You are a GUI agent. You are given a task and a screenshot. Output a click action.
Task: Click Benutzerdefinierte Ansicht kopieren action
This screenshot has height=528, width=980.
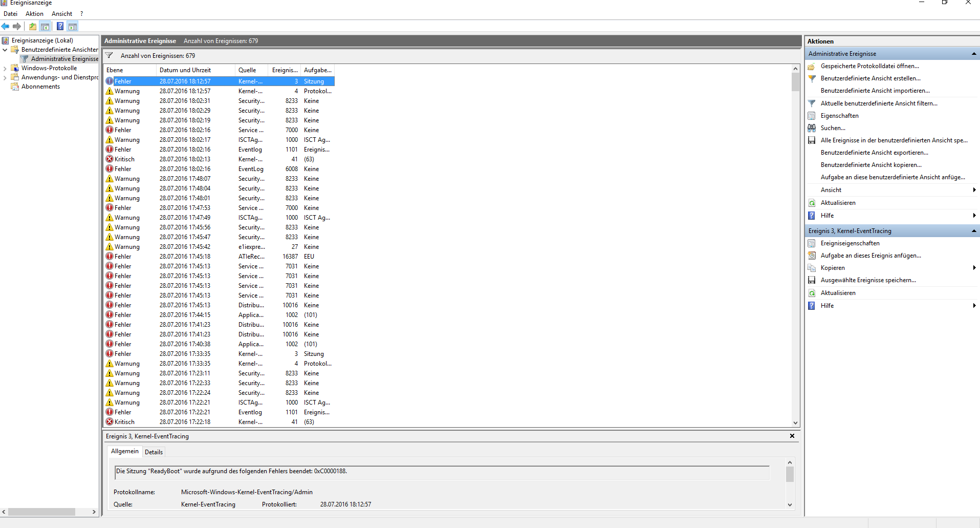tap(871, 165)
